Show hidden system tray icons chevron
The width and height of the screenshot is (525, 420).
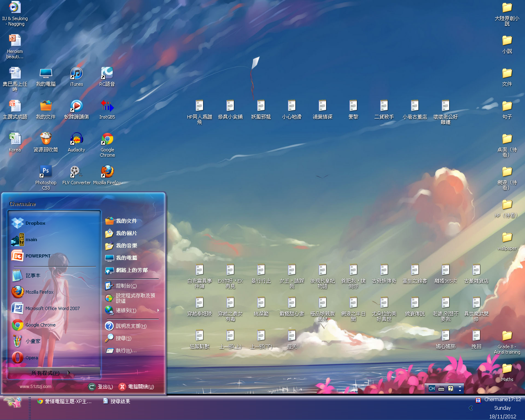471,408
